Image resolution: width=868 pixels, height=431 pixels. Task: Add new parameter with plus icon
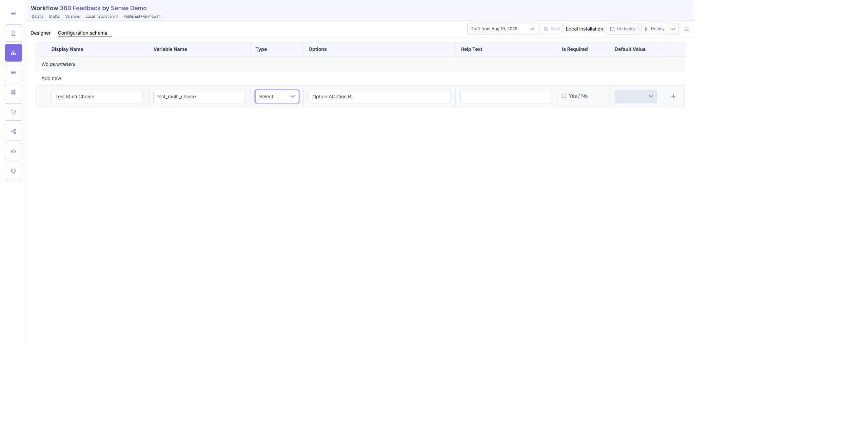673,97
